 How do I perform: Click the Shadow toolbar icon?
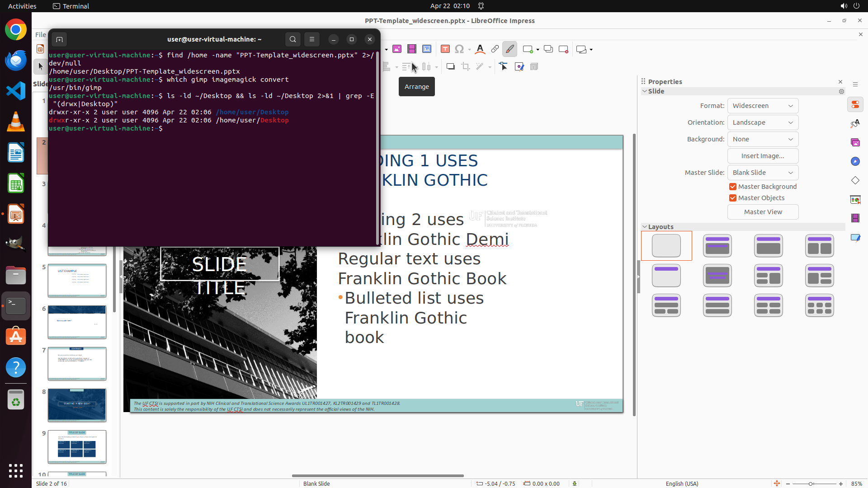click(450, 67)
